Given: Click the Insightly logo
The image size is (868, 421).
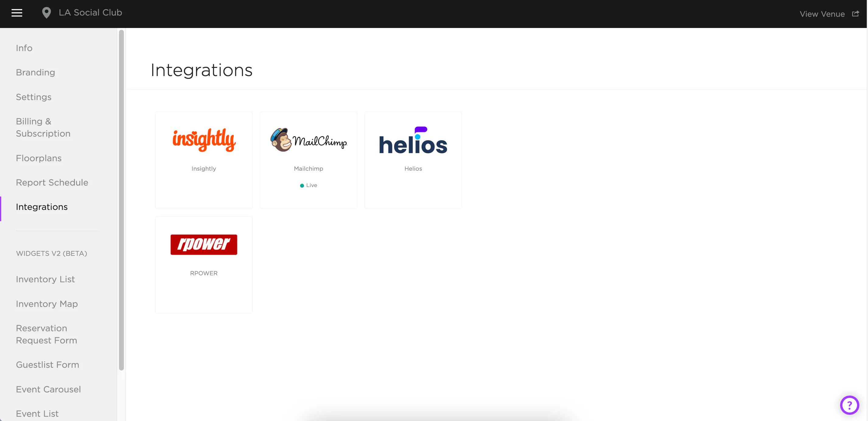Looking at the screenshot, I should click(x=204, y=140).
